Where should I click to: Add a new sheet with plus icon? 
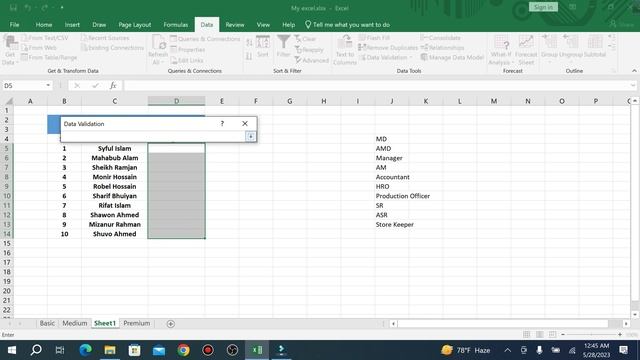[171, 324]
